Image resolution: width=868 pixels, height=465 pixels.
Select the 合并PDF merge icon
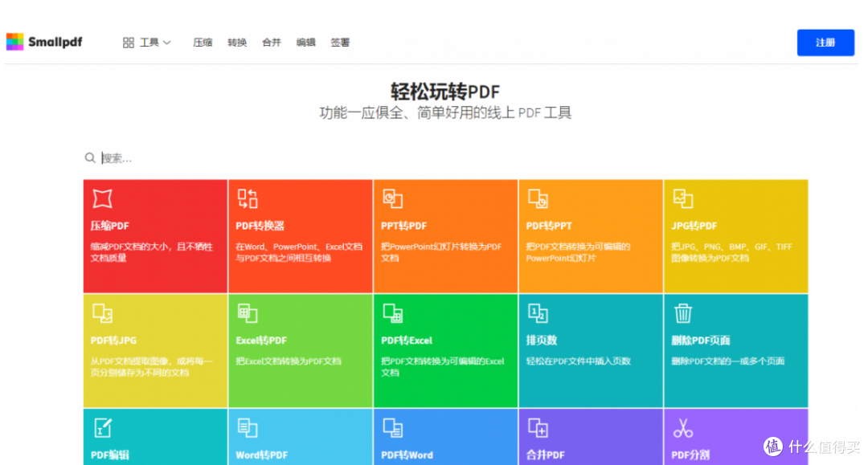coord(538,428)
